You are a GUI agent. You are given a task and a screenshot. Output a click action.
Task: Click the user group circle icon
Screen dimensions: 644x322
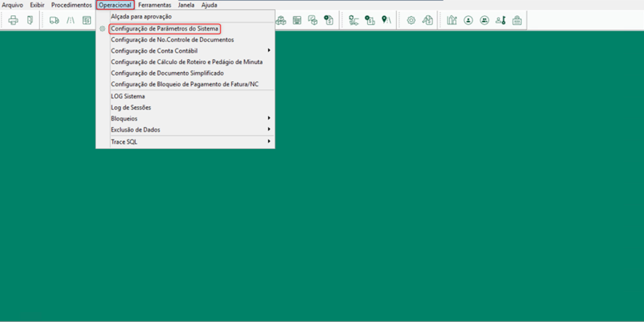point(485,20)
